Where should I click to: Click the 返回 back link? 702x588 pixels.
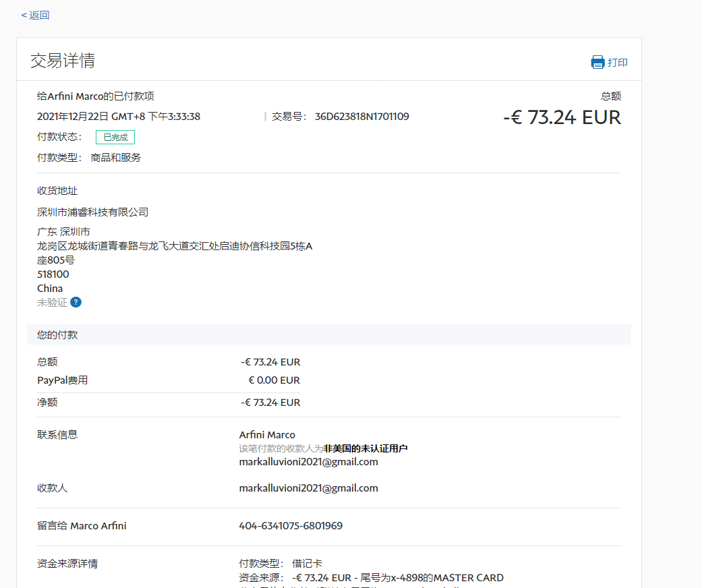tap(35, 15)
